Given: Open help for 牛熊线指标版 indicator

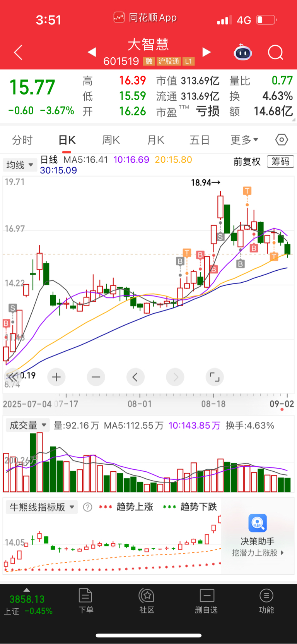Looking at the screenshot, I should pyautogui.click(x=88, y=507).
